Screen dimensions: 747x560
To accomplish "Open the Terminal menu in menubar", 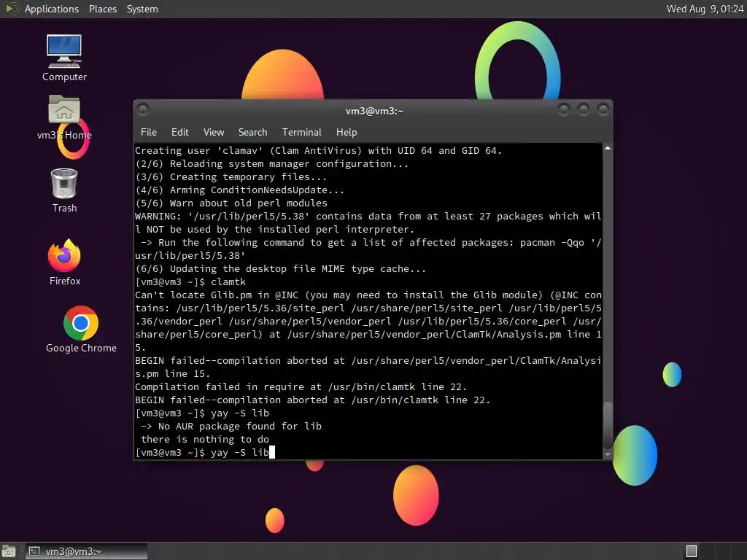I will coord(301,133).
